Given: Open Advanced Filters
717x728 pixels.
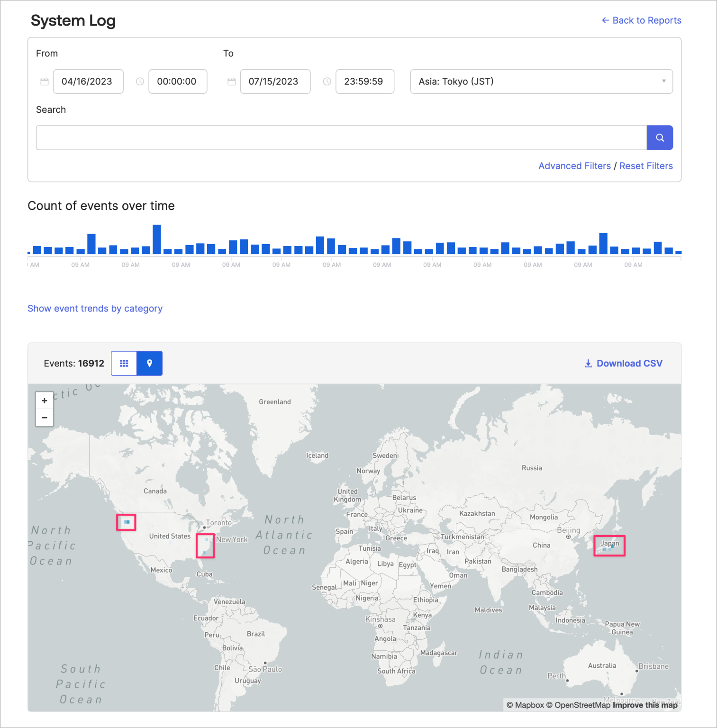Looking at the screenshot, I should (x=574, y=165).
